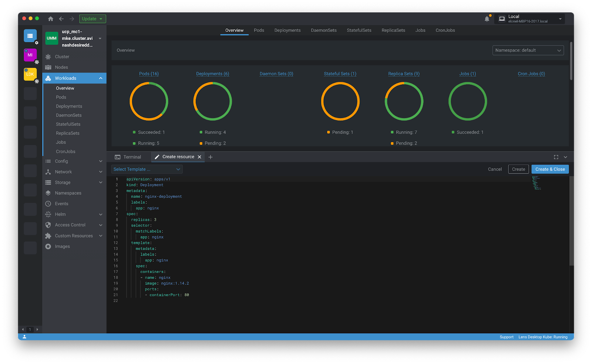Image resolution: width=592 pixels, height=364 pixels.
Task: Click the overview vertical scrollbar
Action: 571,61
